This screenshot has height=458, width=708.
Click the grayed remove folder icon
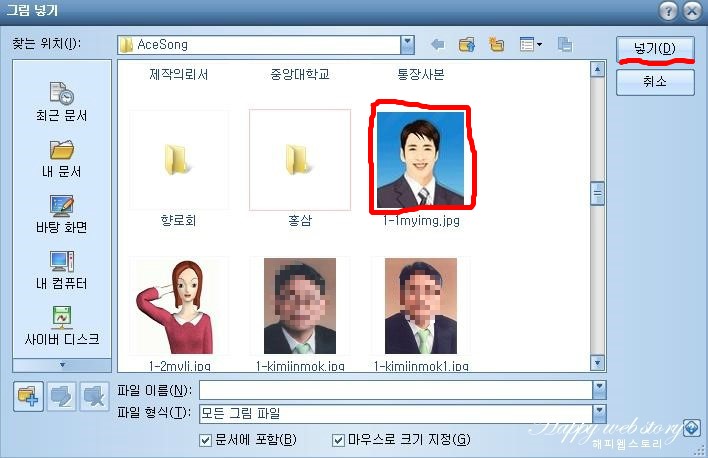[x=94, y=397]
